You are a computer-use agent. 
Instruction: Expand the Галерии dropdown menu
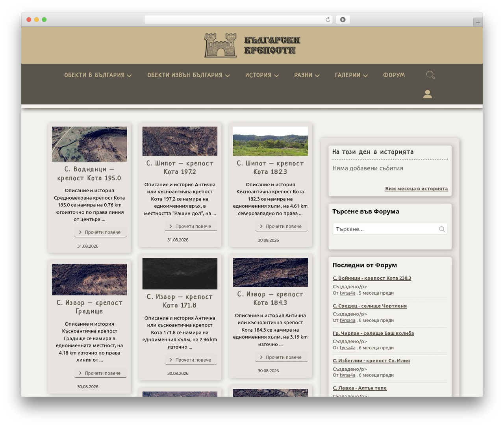point(351,75)
